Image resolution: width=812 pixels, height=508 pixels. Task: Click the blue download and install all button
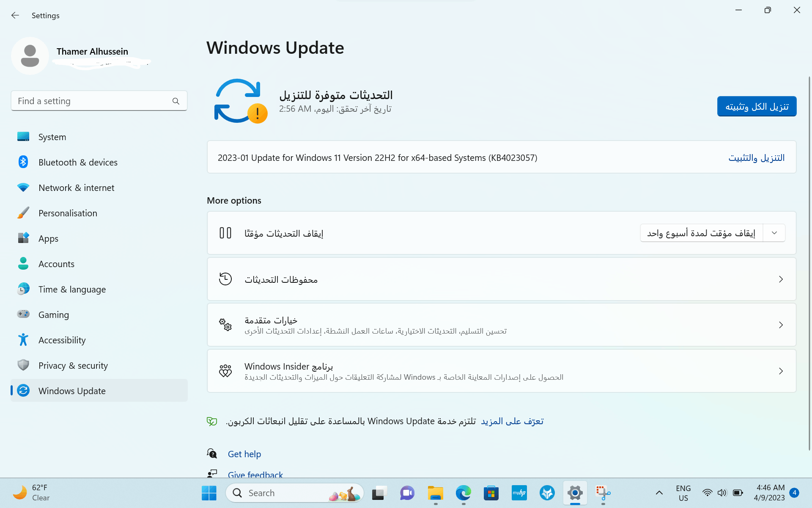click(x=757, y=106)
